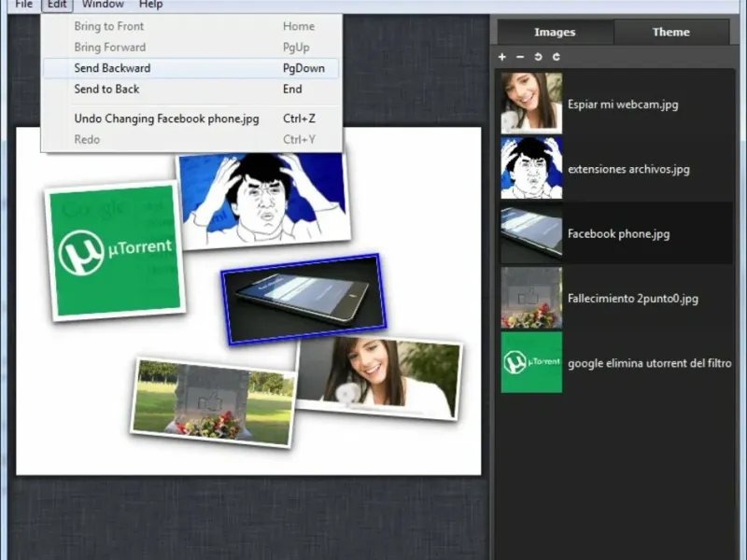The image size is (747, 560).
Task: Click the uTorrent photo on the canvas
Action: [115, 250]
